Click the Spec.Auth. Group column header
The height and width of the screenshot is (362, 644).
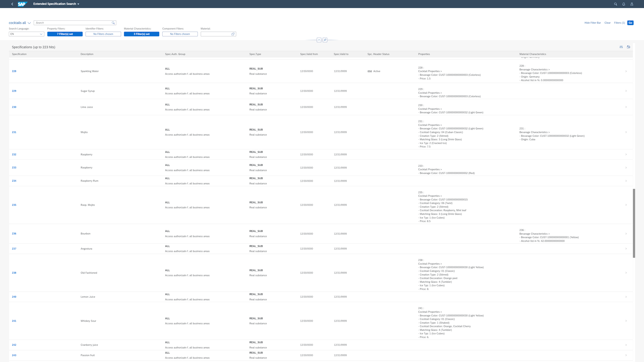pos(175,54)
